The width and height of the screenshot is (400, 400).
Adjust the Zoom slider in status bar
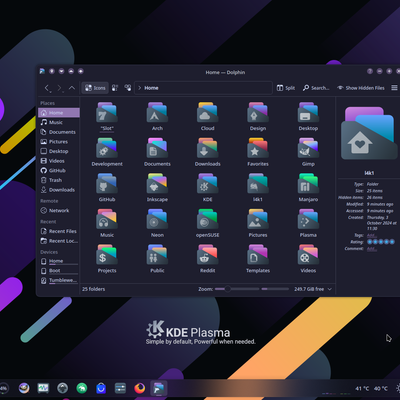[237, 289]
